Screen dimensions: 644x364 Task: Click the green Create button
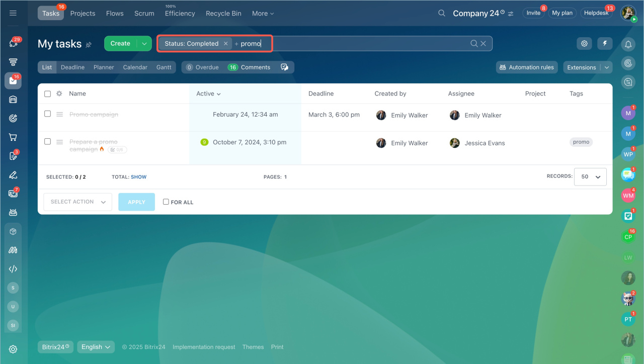pyautogui.click(x=120, y=44)
